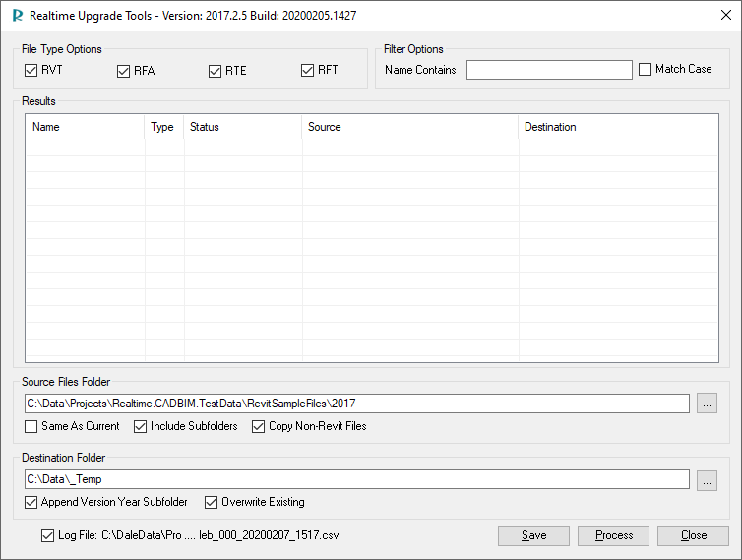Focus the Name Contains filter field
Viewport: 742px width, 560px height.
point(549,70)
